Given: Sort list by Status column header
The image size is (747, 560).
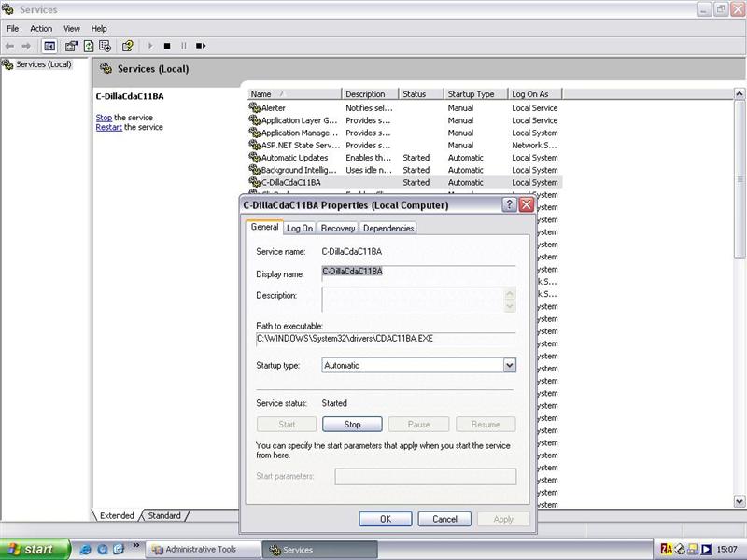Looking at the screenshot, I should [x=421, y=94].
